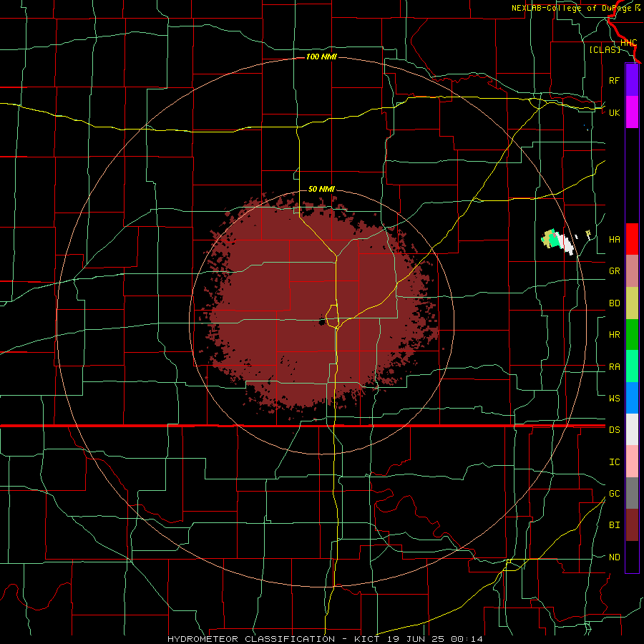Click the GC gray legend swatch
The image size is (644, 644).
632,493
